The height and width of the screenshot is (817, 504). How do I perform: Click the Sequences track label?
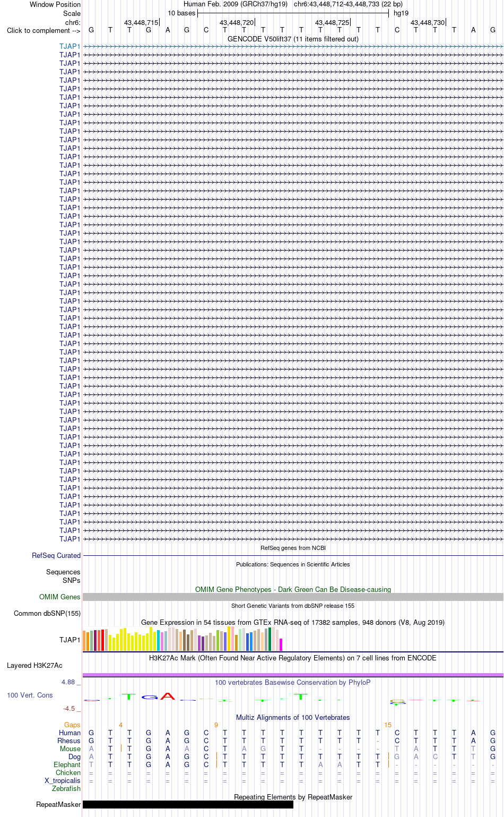pos(63,572)
